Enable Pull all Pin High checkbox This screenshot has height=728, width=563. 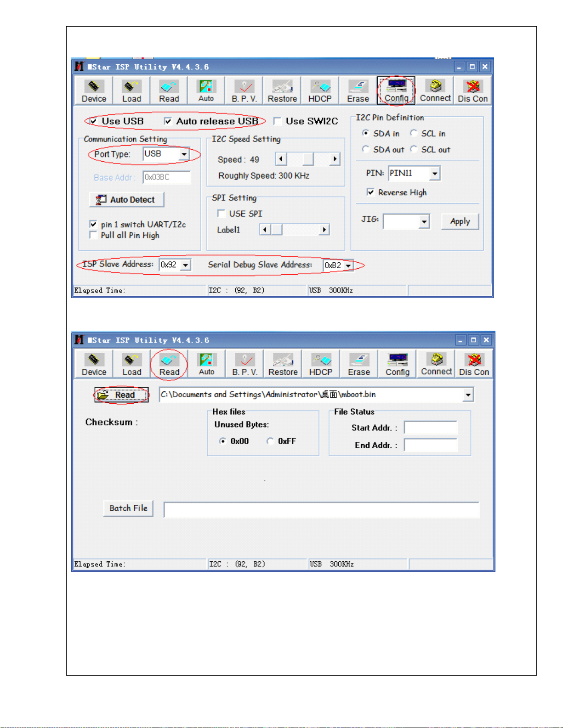coord(93,235)
